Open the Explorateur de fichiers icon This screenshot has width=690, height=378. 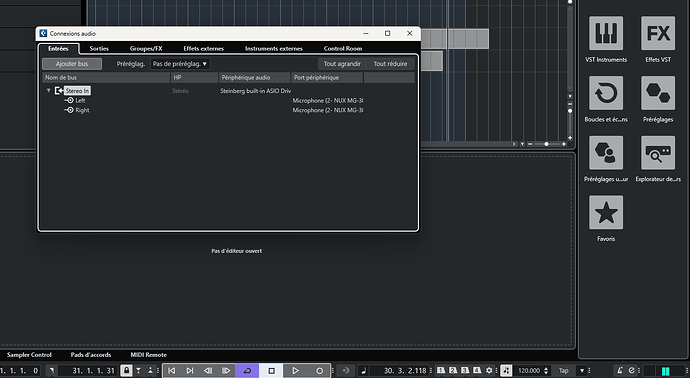tap(658, 153)
